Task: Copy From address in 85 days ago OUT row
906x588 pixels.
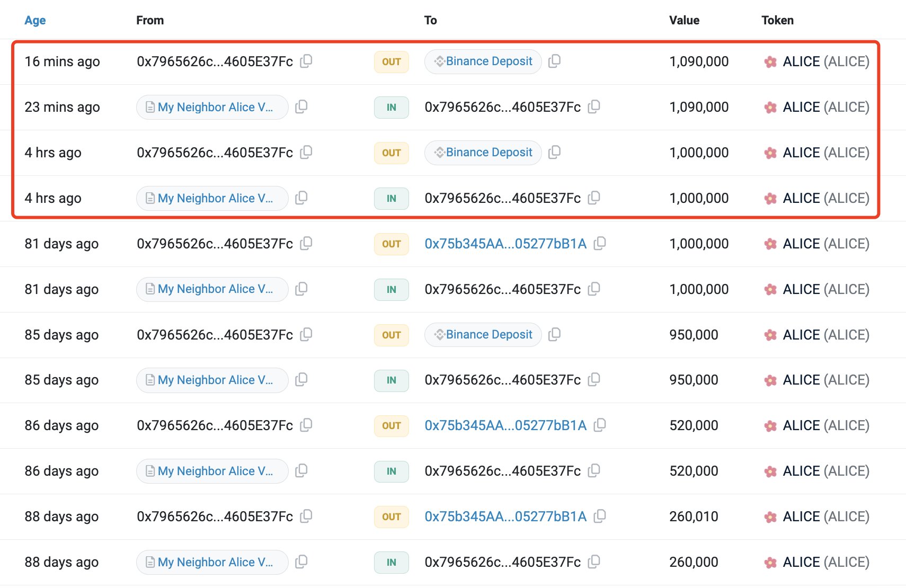Action: (306, 335)
